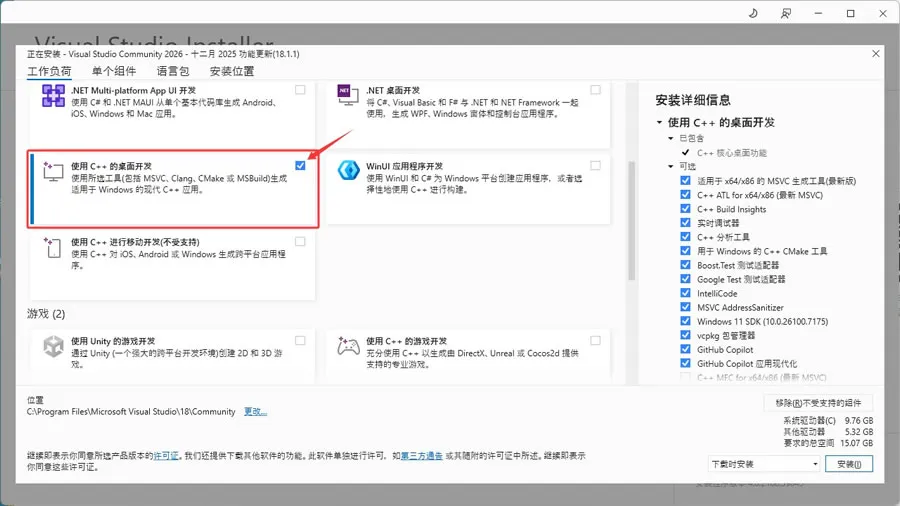
Task: Uncheck the C++ desktop development workload checkbox
Action: pos(300,165)
